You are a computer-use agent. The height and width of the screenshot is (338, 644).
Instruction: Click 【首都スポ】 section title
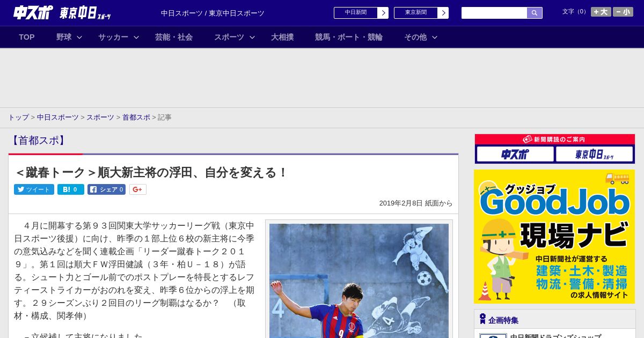click(38, 141)
